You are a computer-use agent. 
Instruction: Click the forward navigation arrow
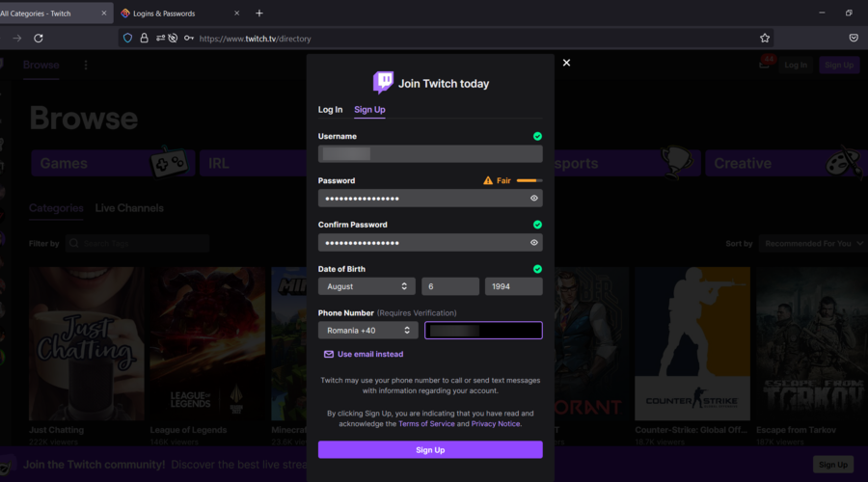coord(17,39)
